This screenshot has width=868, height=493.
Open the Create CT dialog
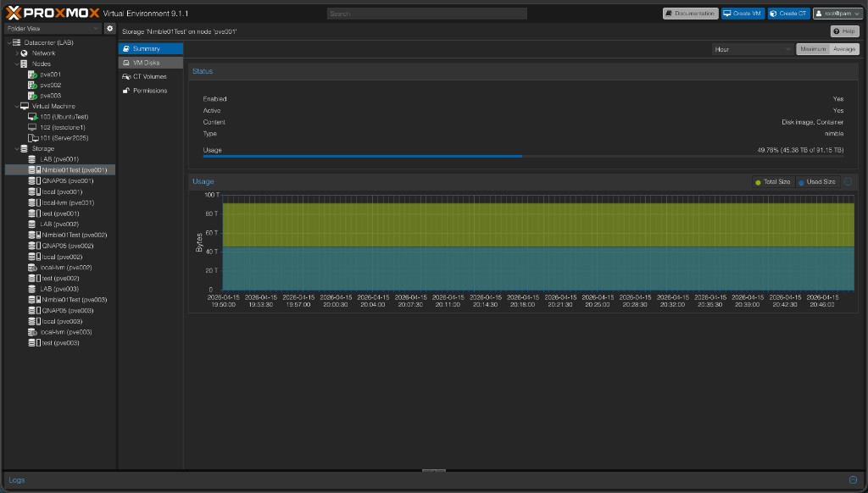[787, 13]
